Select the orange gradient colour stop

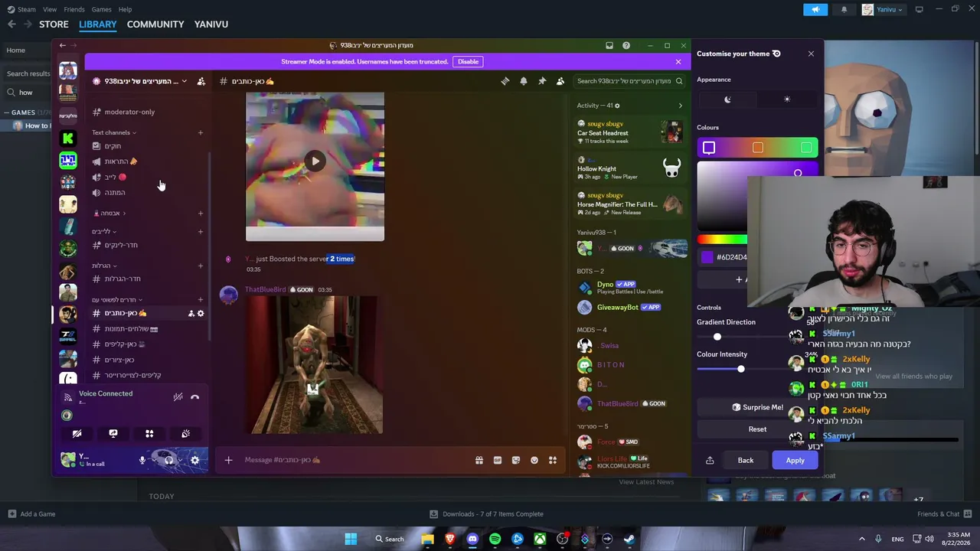[x=758, y=148]
